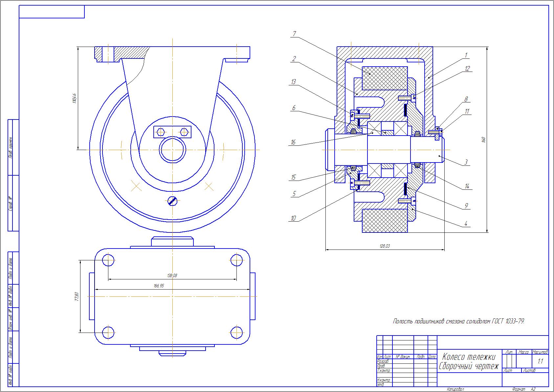This screenshot has height=392, width=554.
Task: Select the 166,95 plate length dimension
Action: (159, 286)
